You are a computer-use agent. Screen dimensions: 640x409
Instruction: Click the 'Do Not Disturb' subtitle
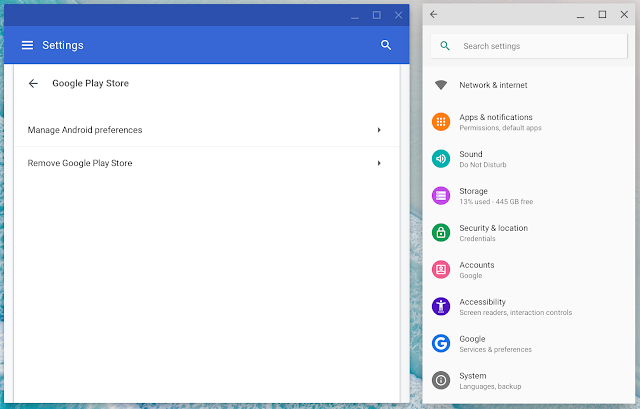coord(483,165)
